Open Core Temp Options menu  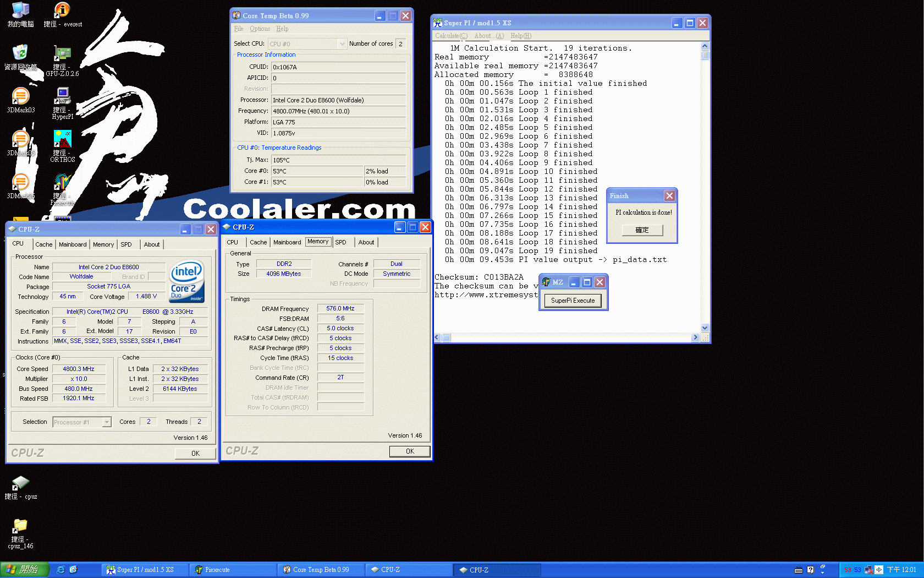(260, 29)
